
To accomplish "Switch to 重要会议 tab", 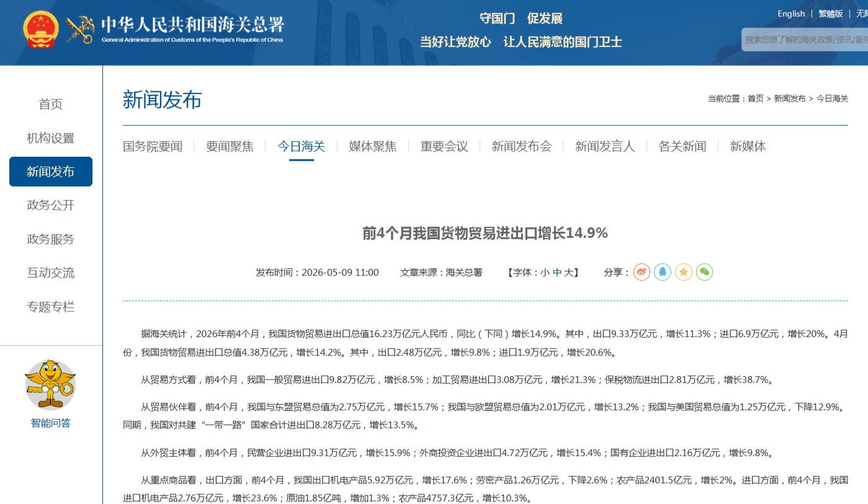I will pyautogui.click(x=444, y=146).
